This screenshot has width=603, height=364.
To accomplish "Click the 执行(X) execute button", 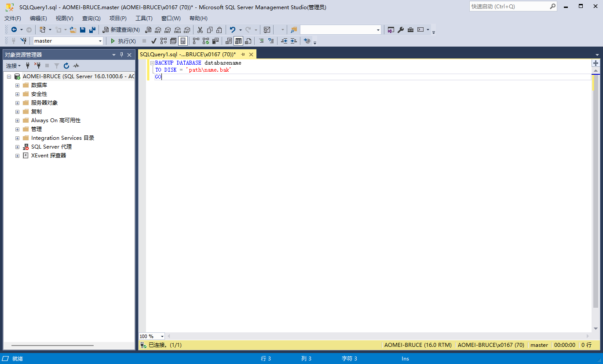I will tap(123, 41).
